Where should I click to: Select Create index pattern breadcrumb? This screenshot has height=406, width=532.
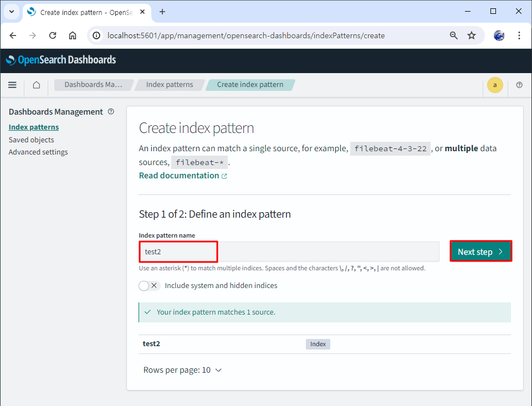click(250, 85)
